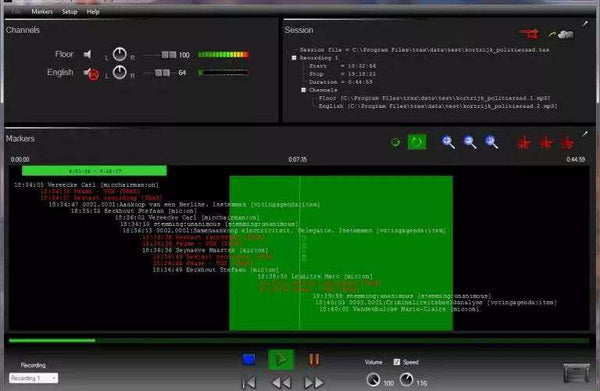Click the fast forward button
This screenshot has width=600, height=391.
pyautogui.click(x=313, y=383)
